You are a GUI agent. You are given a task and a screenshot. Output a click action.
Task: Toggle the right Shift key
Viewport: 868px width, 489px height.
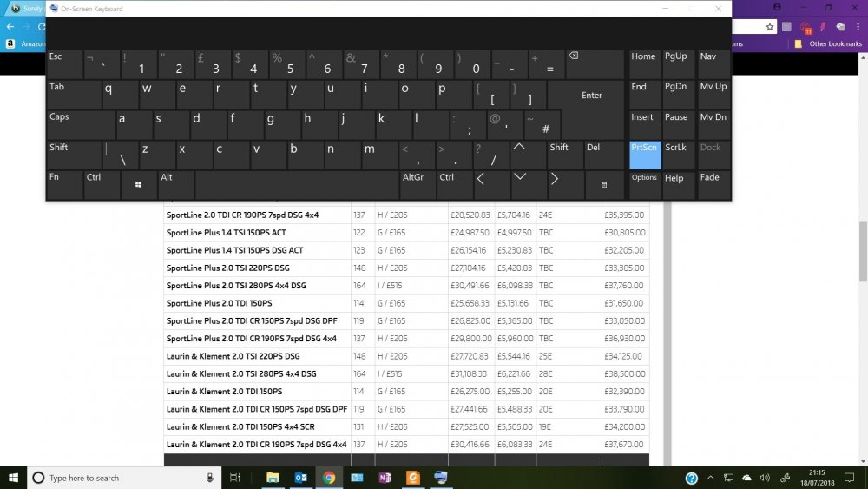565,155
